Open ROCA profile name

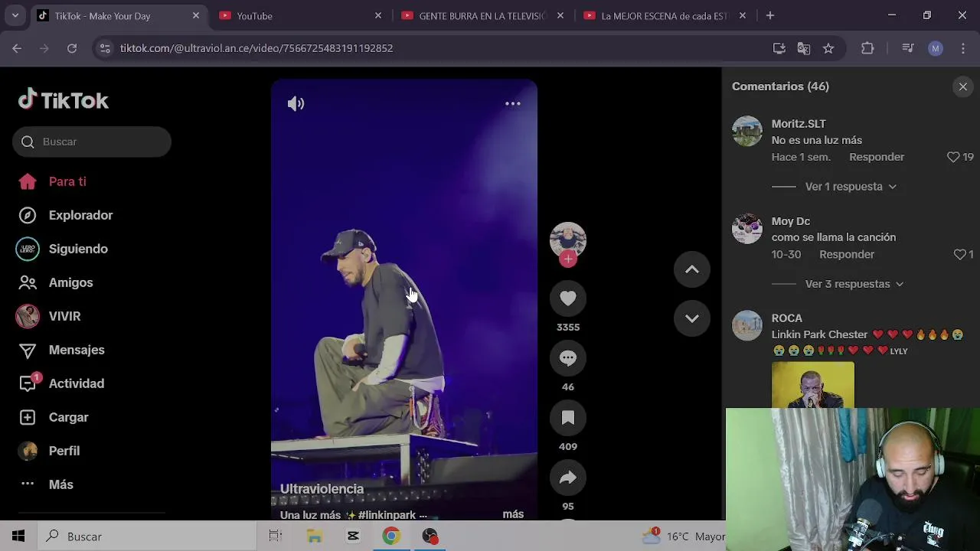click(x=787, y=318)
